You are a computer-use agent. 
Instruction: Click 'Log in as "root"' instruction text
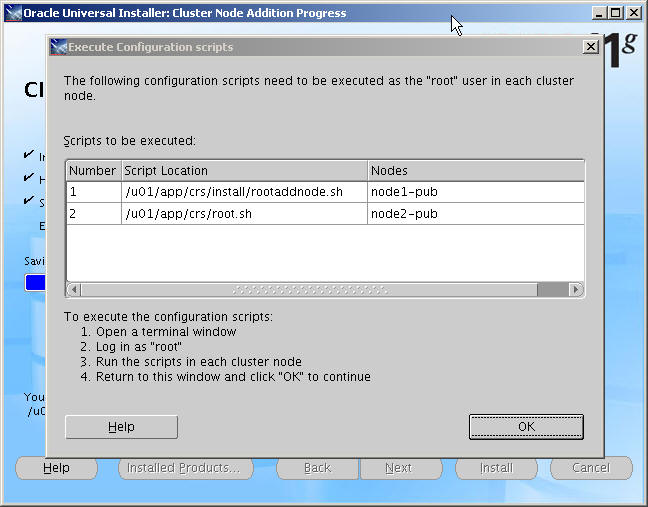139,347
